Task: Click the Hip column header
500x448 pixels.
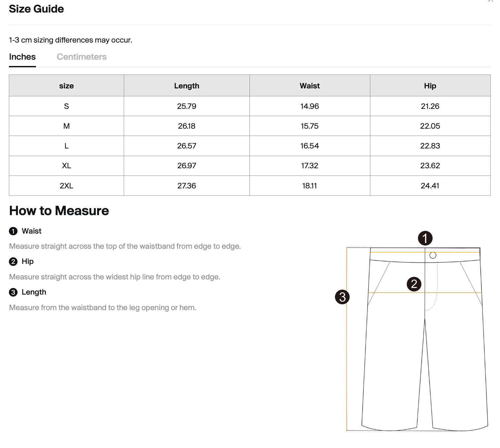Action: 430,86
